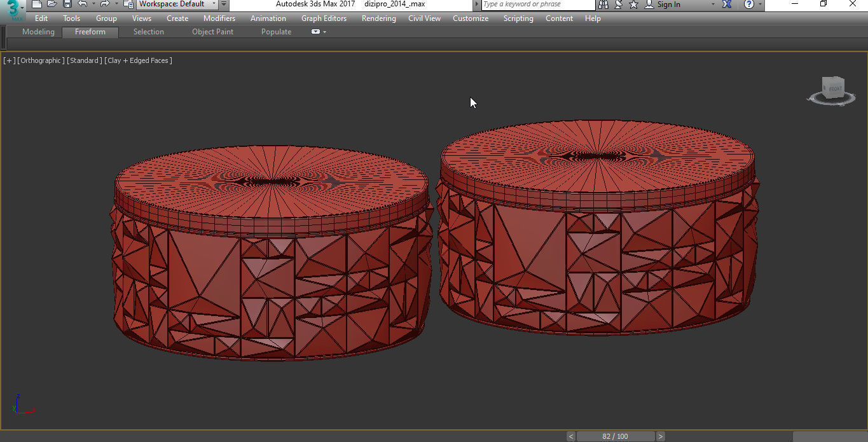Expand the redo history dropdown arrow
This screenshot has height=442, width=868.
(x=116, y=4)
